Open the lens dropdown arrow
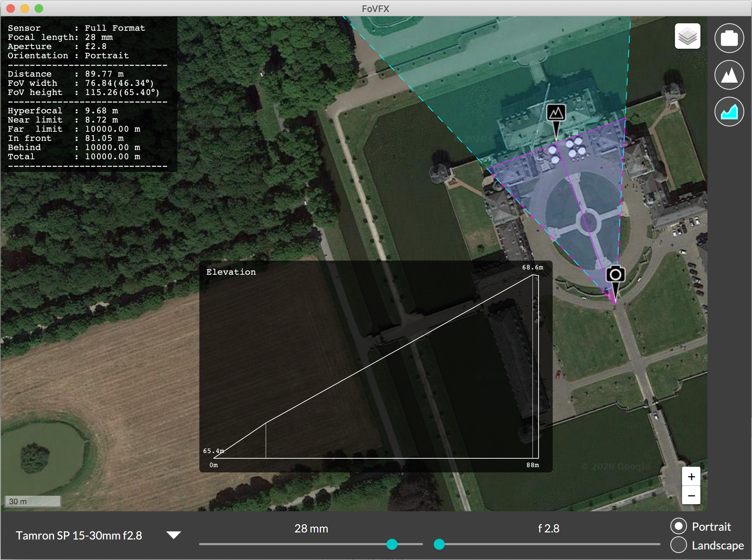 pos(174,535)
